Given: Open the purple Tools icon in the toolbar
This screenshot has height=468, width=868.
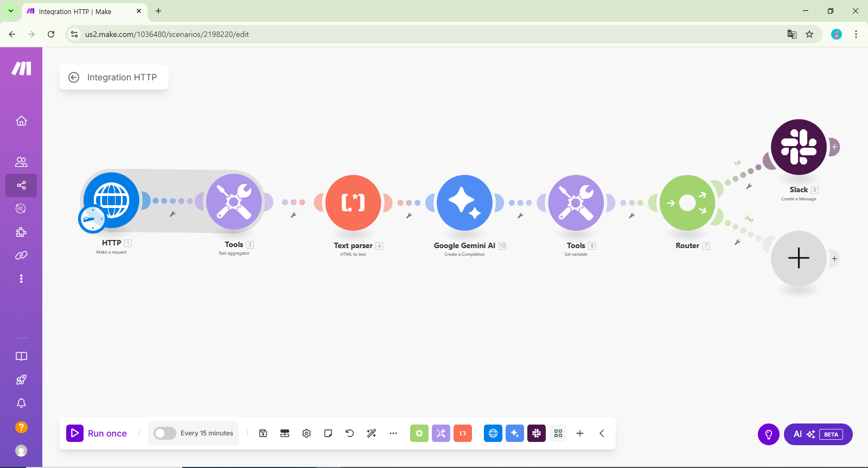Looking at the screenshot, I should pos(441,433).
